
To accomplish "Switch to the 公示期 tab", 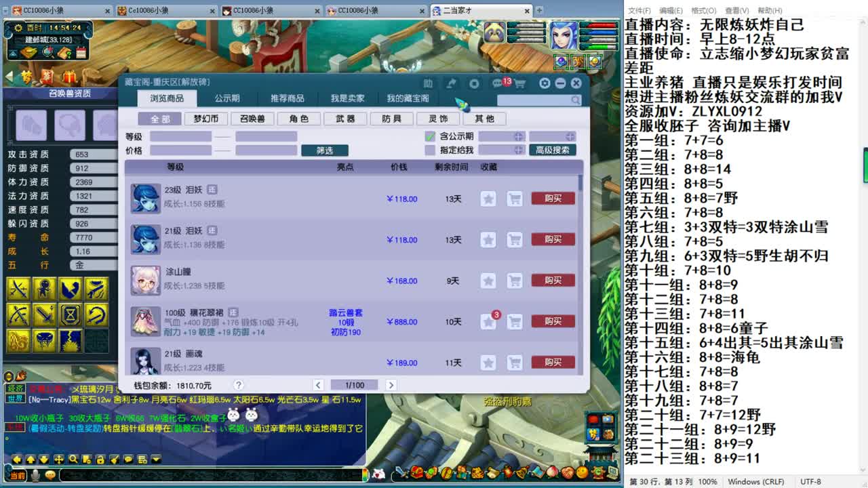I will (227, 98).
